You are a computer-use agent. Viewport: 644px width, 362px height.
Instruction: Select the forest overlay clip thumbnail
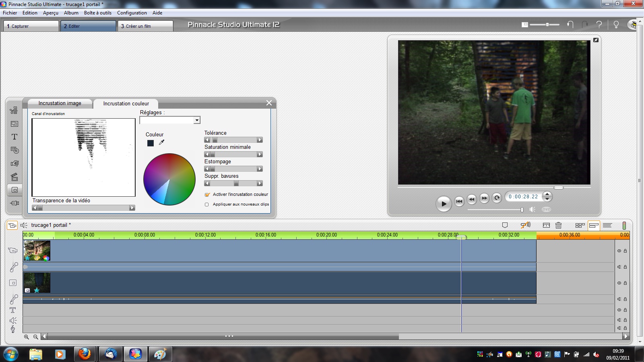pos(37,283)
